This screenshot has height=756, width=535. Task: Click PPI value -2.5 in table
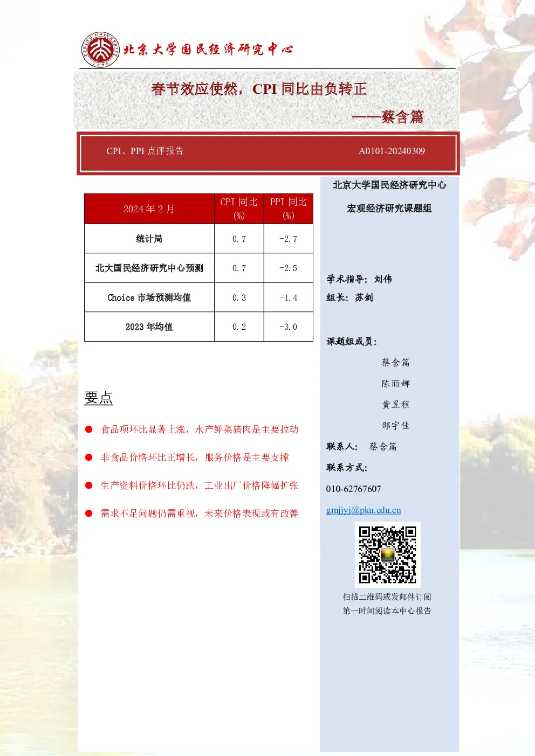click(x=288, y=268)
